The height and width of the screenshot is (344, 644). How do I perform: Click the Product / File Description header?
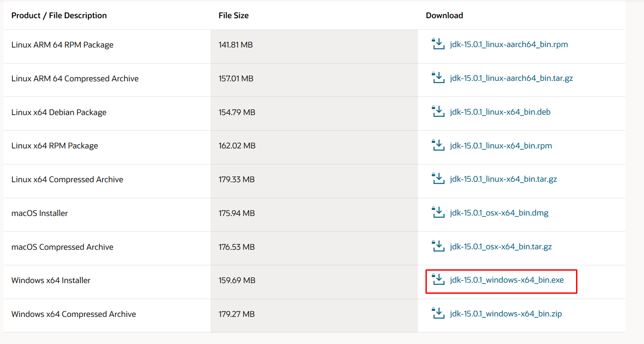59,16
